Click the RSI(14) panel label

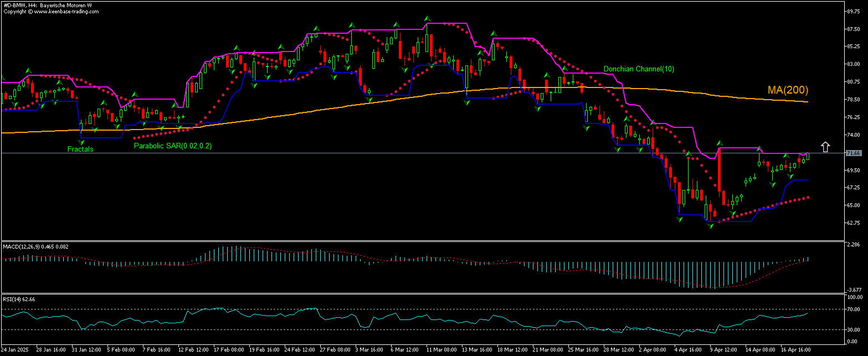[x=19, y=299]
